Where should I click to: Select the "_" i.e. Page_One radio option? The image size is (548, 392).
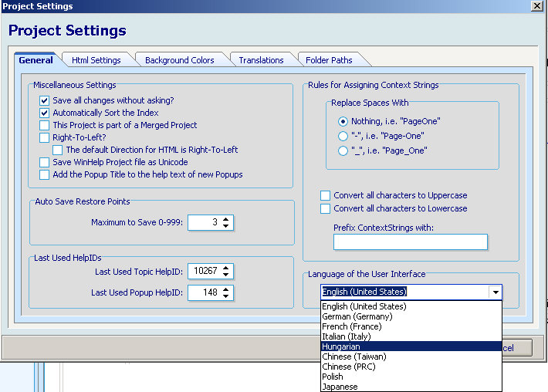point(343,151)
